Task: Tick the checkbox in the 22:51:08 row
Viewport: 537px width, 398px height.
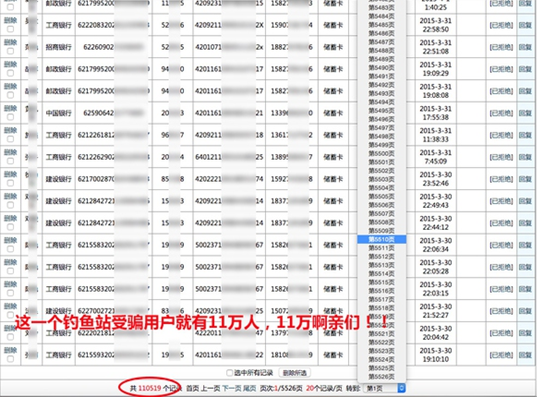Action: 10,51
